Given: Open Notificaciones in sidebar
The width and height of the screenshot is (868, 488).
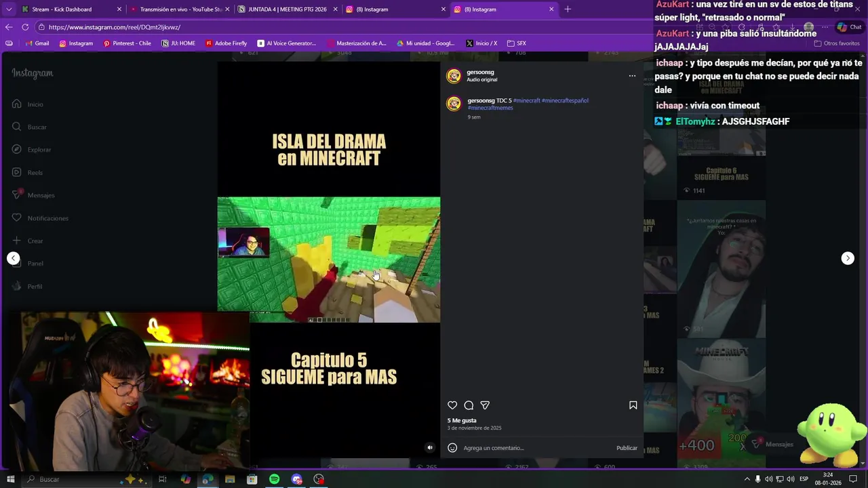Looking at the screenshot, I should tap(39, 218).
